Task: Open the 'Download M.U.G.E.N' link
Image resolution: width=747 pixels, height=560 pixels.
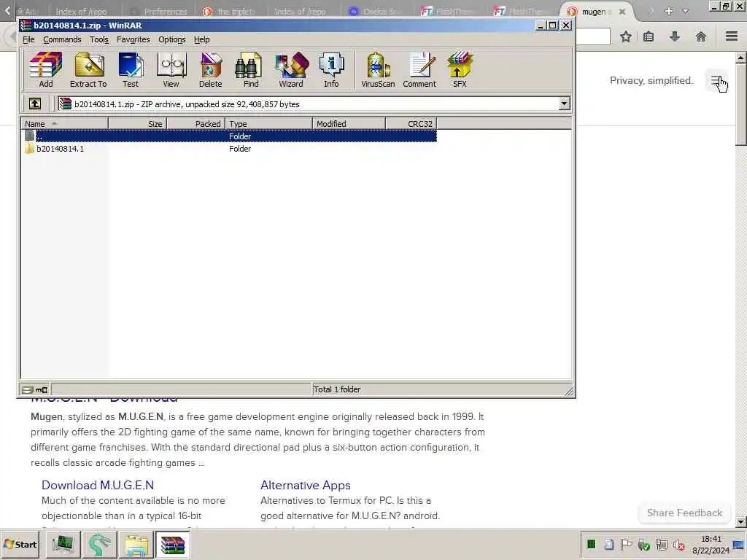Action: point(98,485)
